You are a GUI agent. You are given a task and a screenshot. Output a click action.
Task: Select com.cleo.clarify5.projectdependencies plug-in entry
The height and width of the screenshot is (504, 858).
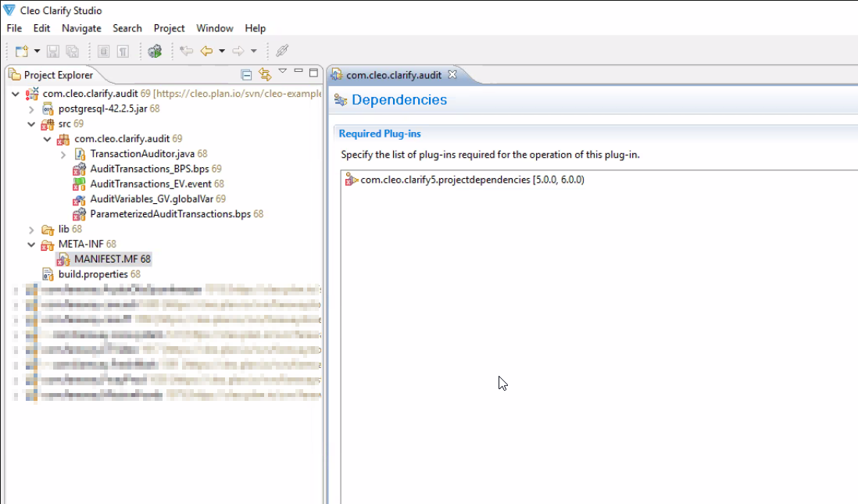click(x=472, y=180)
